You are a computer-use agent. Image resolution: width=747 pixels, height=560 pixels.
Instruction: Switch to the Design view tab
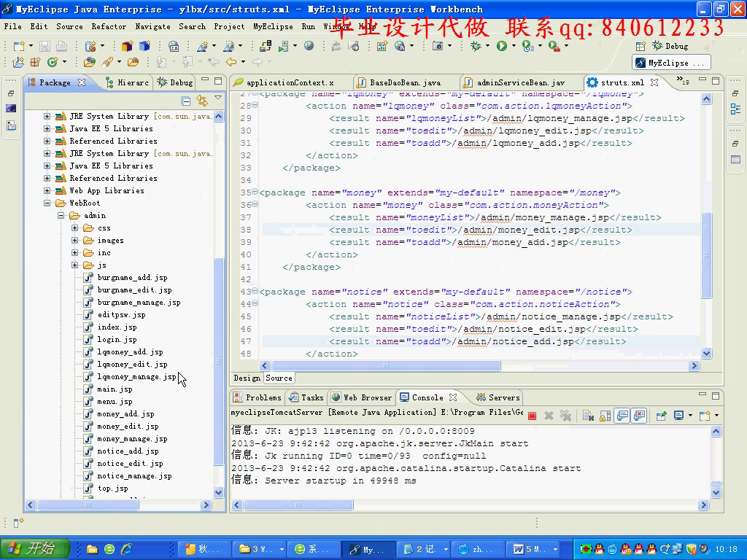pyautogui.click(x=247, y=378)
